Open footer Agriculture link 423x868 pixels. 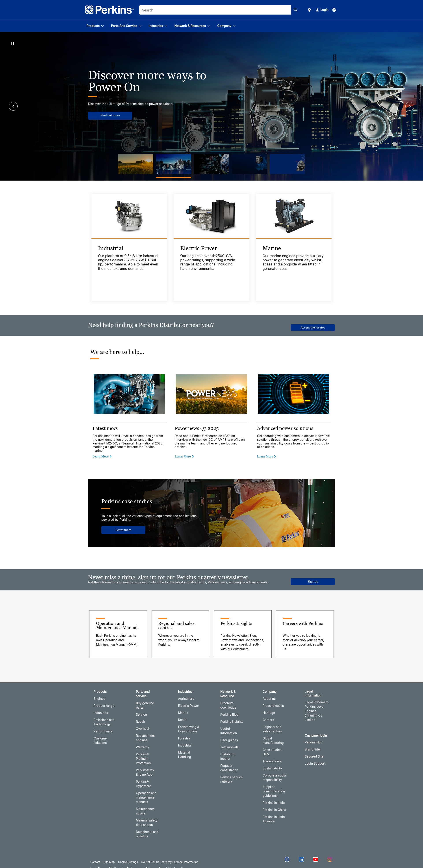pyautogui.click(x=186, y=699)
